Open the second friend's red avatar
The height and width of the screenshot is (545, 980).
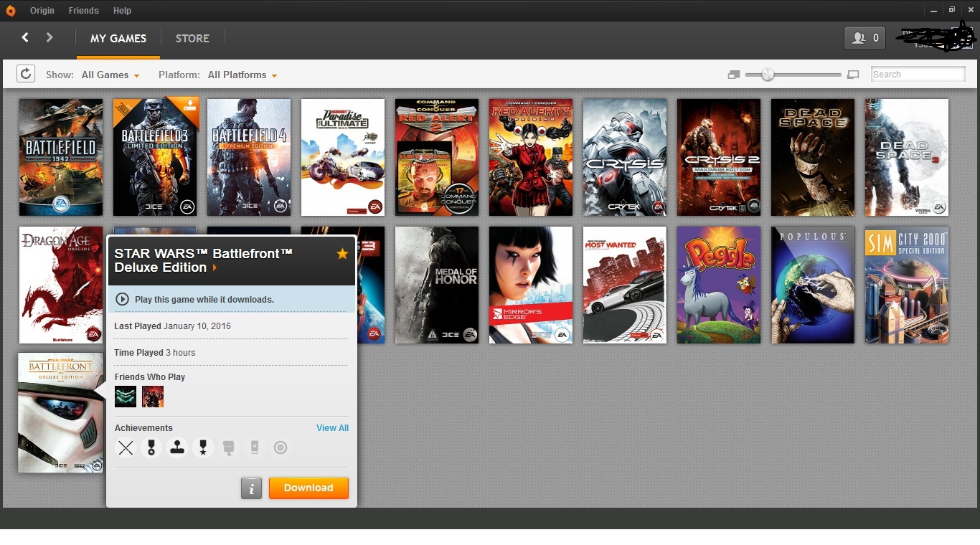click(x=153, y=397)
